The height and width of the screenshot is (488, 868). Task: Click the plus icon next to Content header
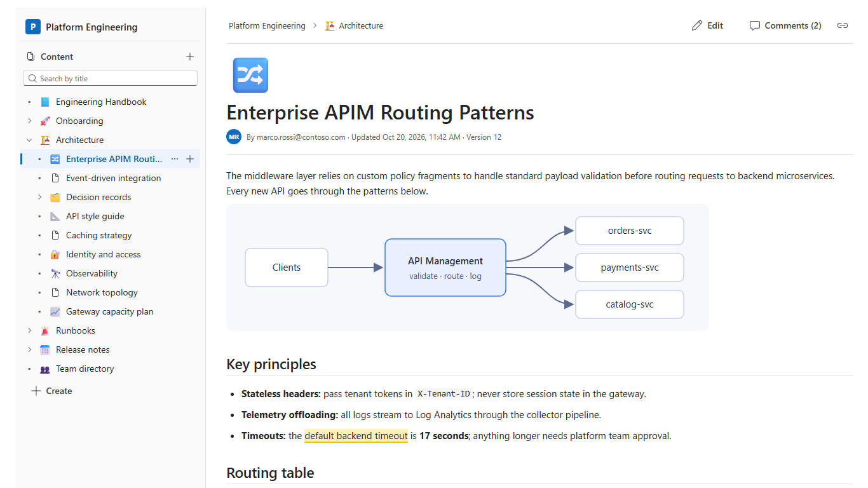190,57
